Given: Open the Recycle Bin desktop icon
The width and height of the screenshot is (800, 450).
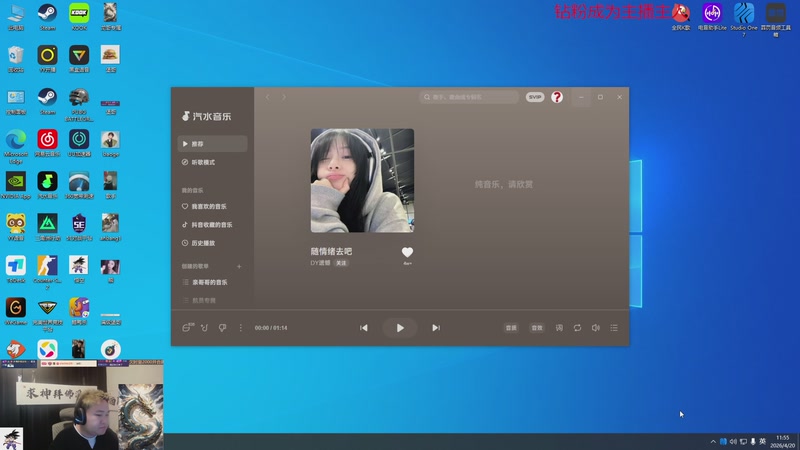Looking at the screenshot, I should click(16, 59).
